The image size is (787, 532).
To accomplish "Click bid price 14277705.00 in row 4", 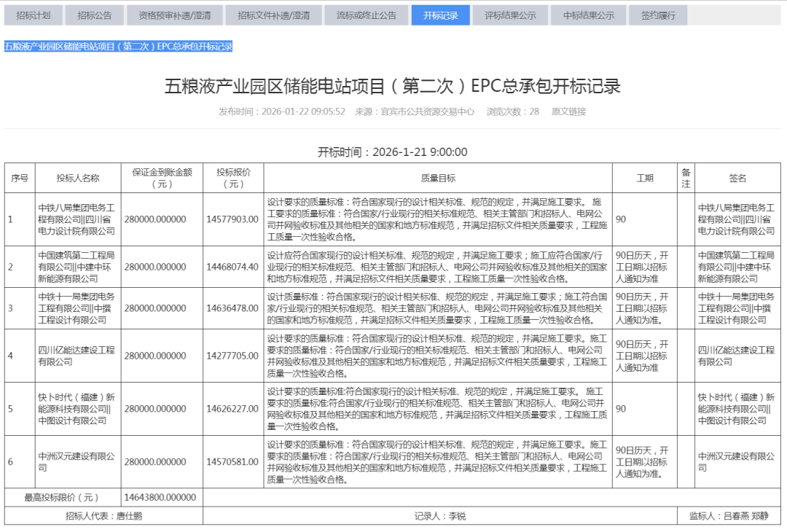I will pyautogui.click(x=232, y=356).
